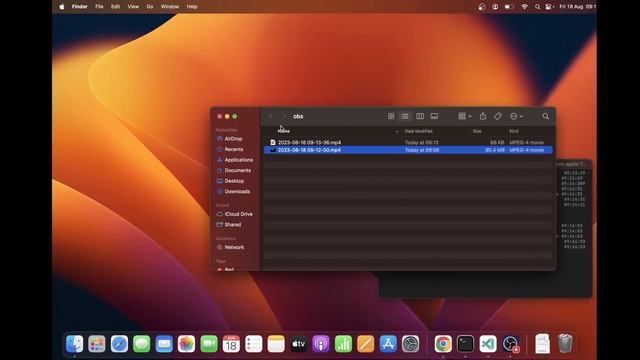Open the Action ellipsis dropdown menu
Viewport: 640px width, 360px height.
[x=516, y=116]
